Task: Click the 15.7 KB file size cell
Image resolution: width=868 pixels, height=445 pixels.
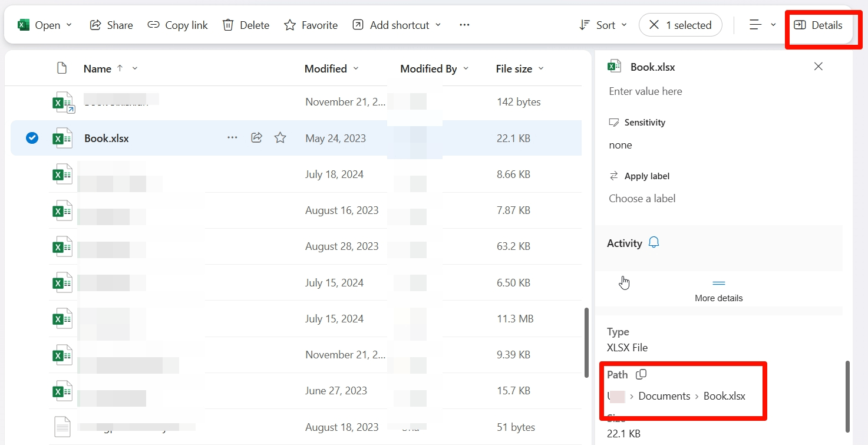Action: pos(513,391)
